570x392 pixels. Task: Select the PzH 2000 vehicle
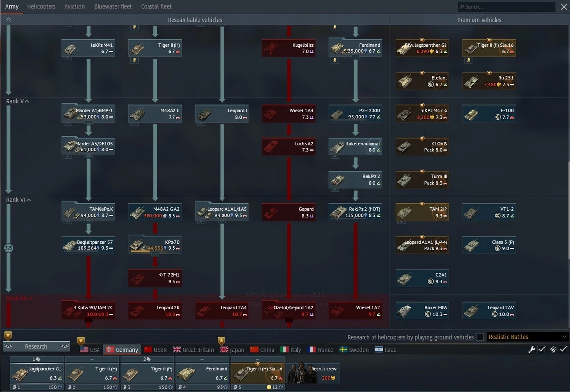tap(355, 114)
